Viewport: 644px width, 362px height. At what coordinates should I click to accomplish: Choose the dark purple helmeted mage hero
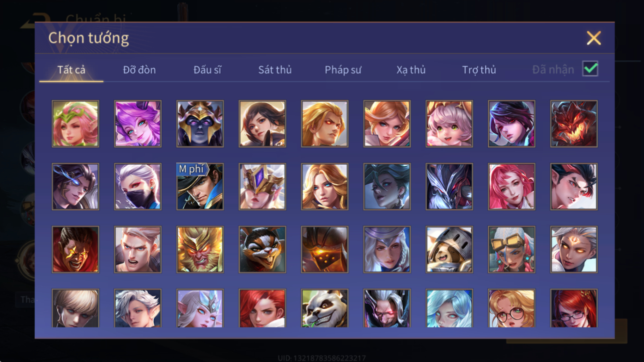coord(200,124)
